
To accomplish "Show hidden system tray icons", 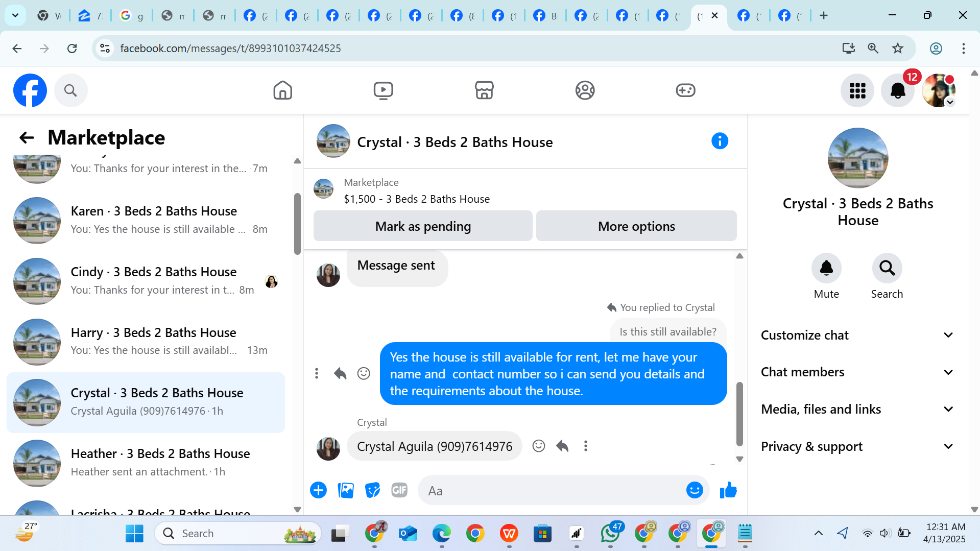I will [x=818, y=533].
